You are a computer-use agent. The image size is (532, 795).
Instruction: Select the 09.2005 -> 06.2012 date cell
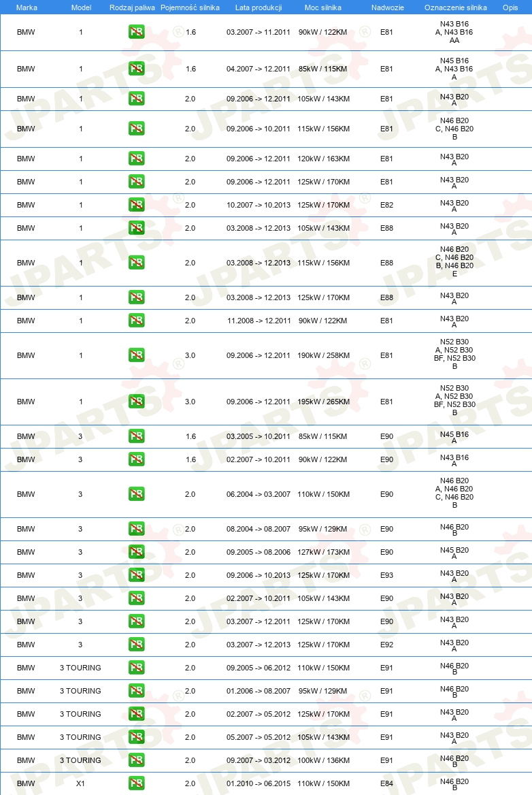pyautogui.click(x=259, y=668)
